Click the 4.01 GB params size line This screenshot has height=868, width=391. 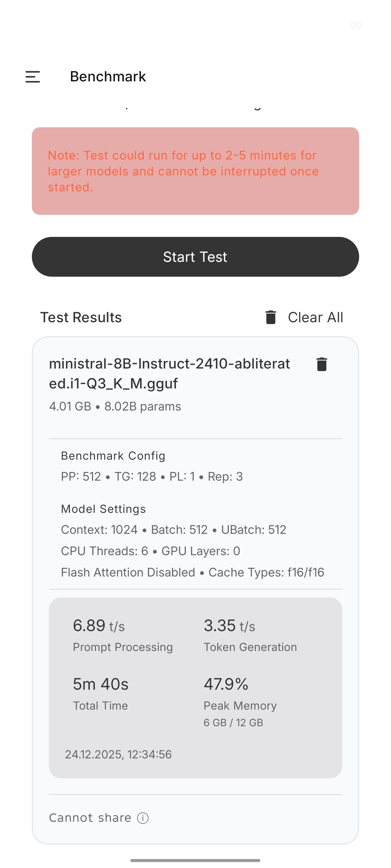point(115,407)
